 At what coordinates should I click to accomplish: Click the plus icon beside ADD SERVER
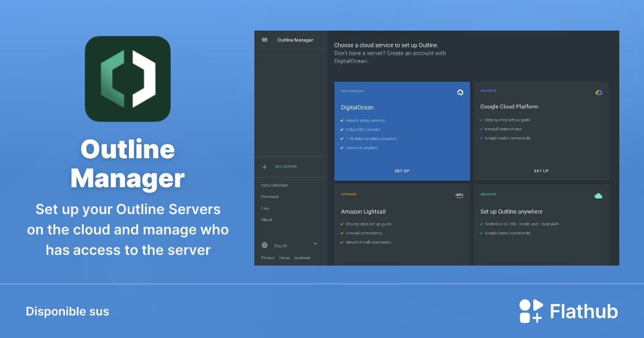264,167
